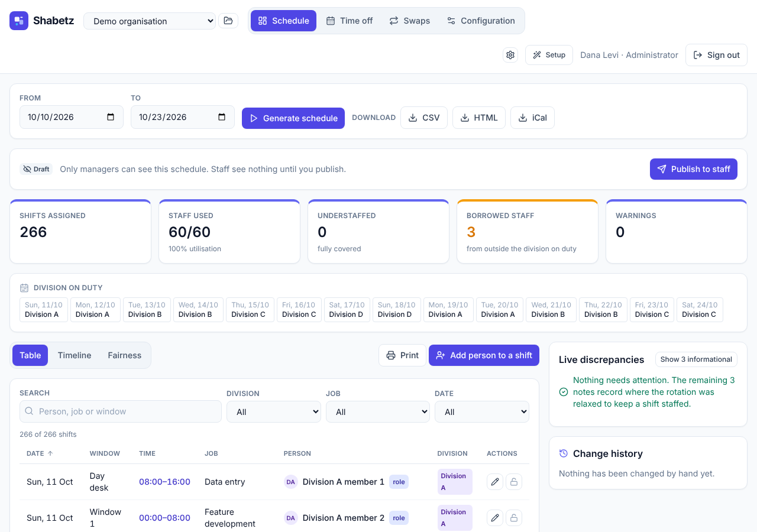The image size is (757, 532).
Task: Open the Configuration tab
Action: [481, 21]
